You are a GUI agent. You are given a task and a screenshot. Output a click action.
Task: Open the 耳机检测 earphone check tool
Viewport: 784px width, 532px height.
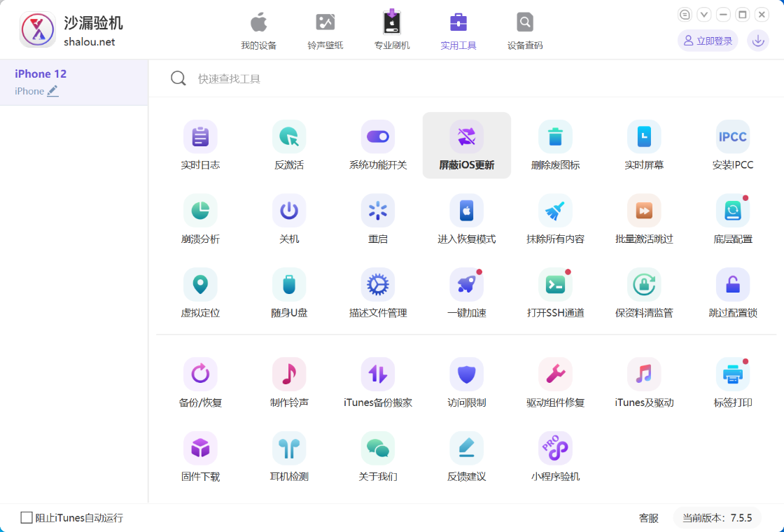click(289, 449)
